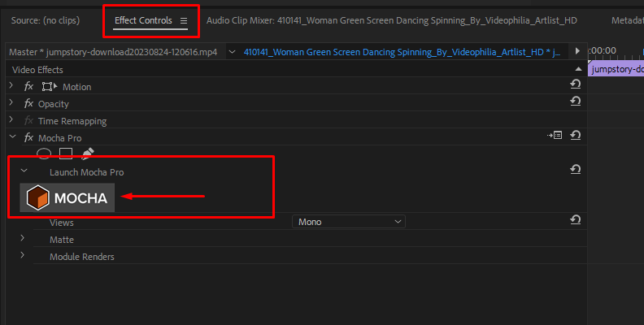
Task: Create a 4-point polygon mask
Action: (66, 154)
